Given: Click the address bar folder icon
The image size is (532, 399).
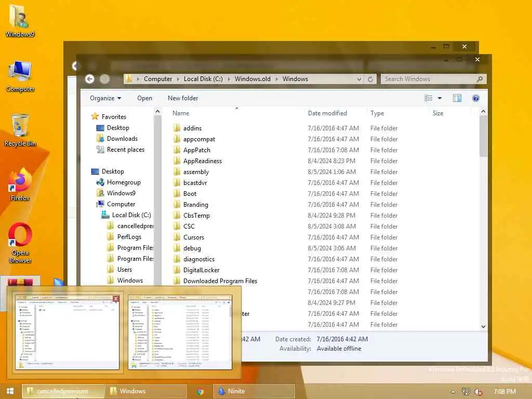Looking at the screenshot, I should click(x=129, y=79).
